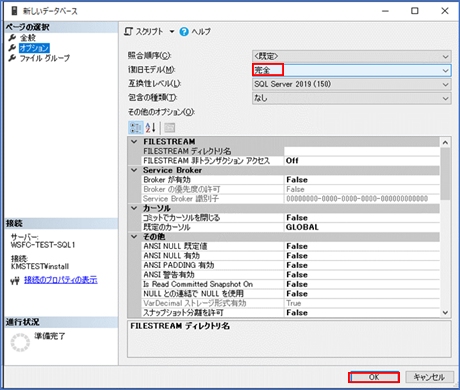Open the 互換性レベル dropdown
Viewport: 460px width, 390px height.
pos(352,84)
